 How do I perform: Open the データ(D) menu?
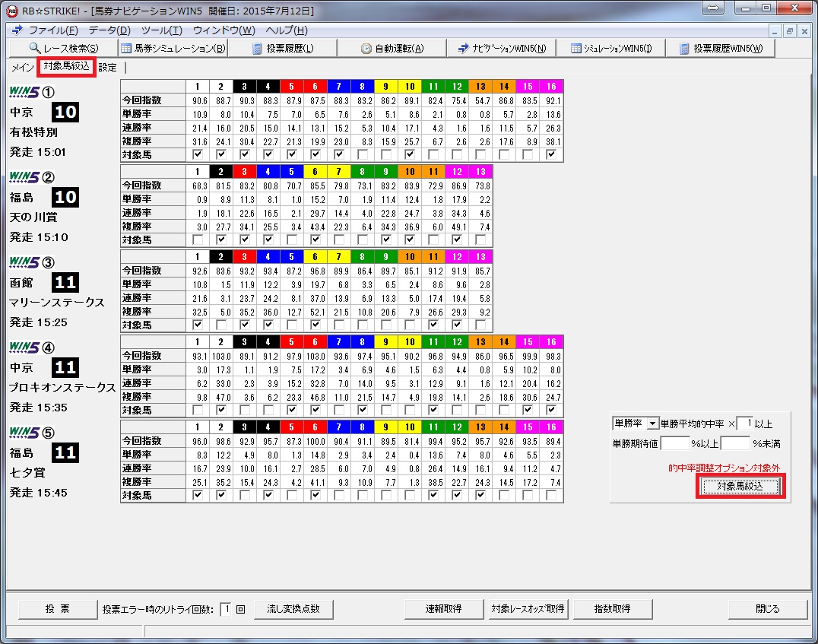pyautogui.click(x=109, y=30)
